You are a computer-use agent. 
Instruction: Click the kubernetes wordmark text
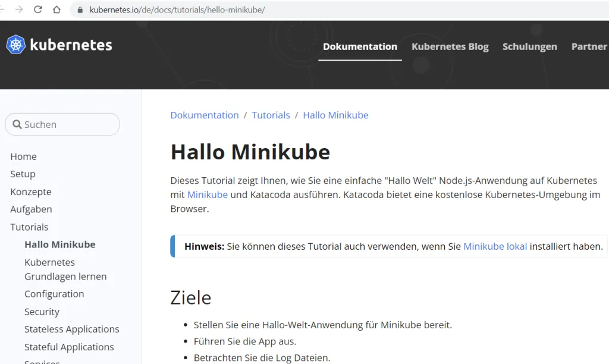(71, 45)
